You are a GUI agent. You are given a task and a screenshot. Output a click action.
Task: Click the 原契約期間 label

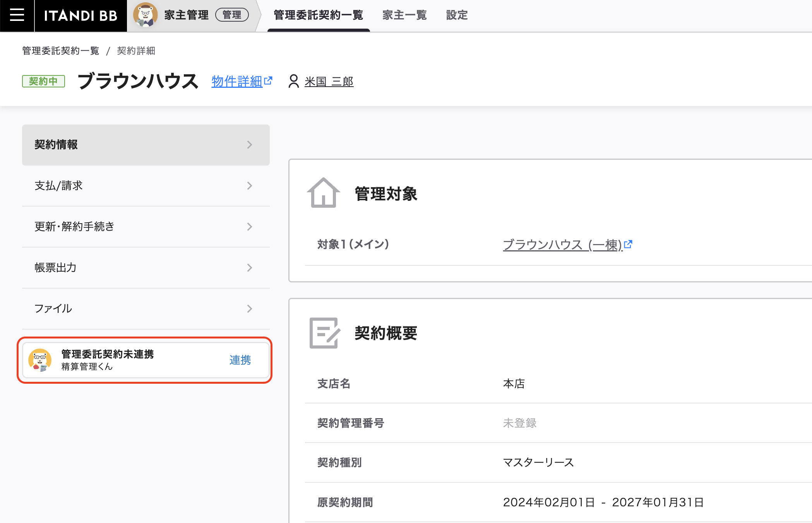[345, 502]
